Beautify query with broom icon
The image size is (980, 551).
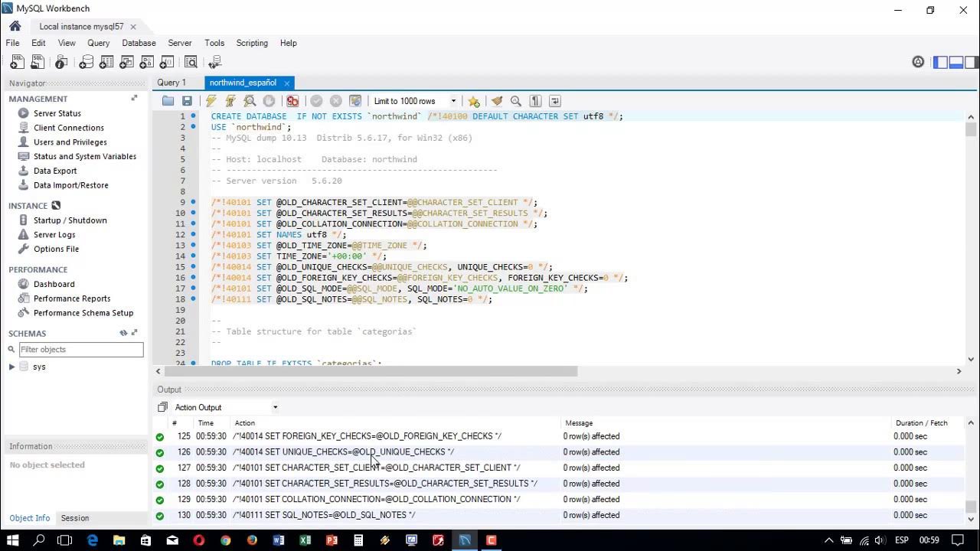tap(497, 101)
